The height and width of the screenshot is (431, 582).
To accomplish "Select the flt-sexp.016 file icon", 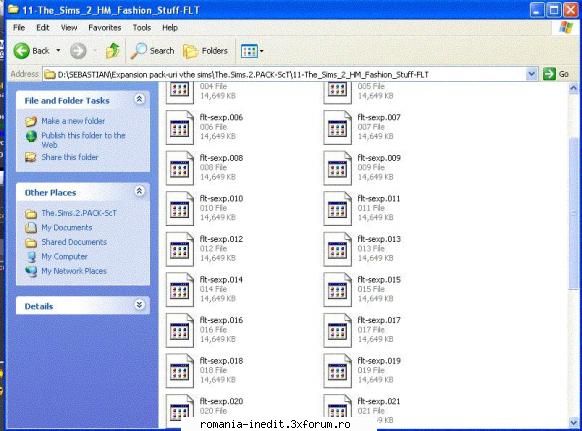I will pyautogui.click(x=180, y=330).
